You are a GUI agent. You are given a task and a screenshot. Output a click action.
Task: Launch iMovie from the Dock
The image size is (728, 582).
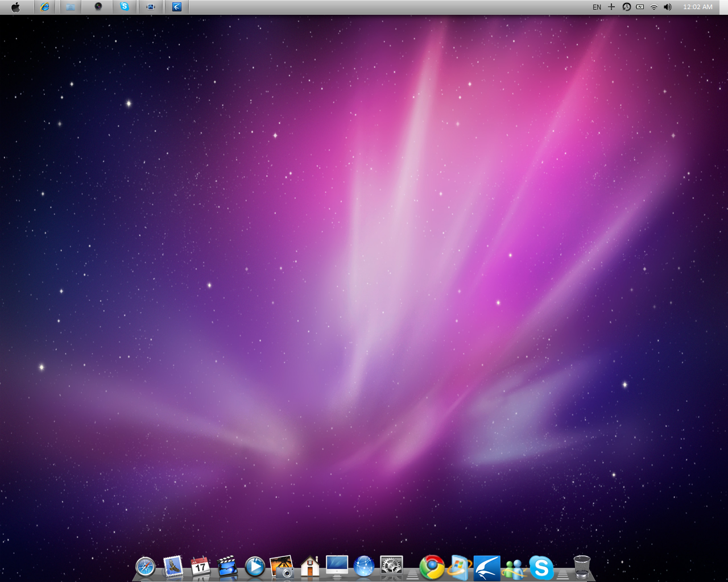tap(227, 567)
